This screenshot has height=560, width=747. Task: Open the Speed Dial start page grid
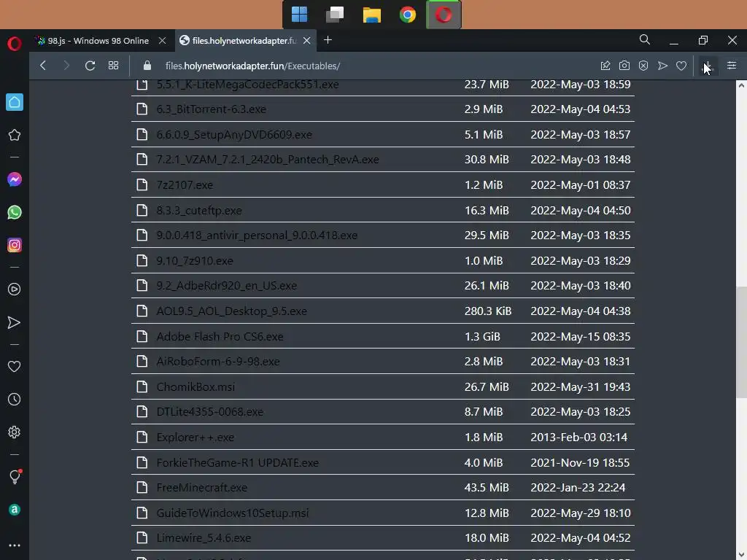113,65
